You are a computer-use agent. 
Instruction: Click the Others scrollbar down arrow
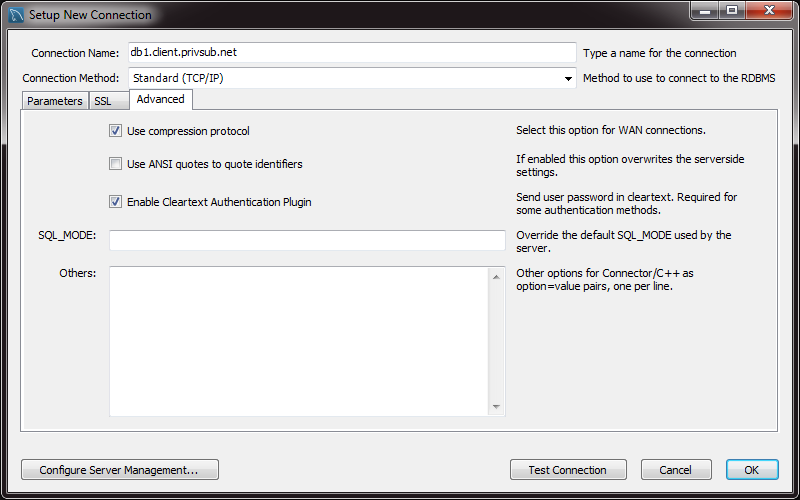(496, 407)
